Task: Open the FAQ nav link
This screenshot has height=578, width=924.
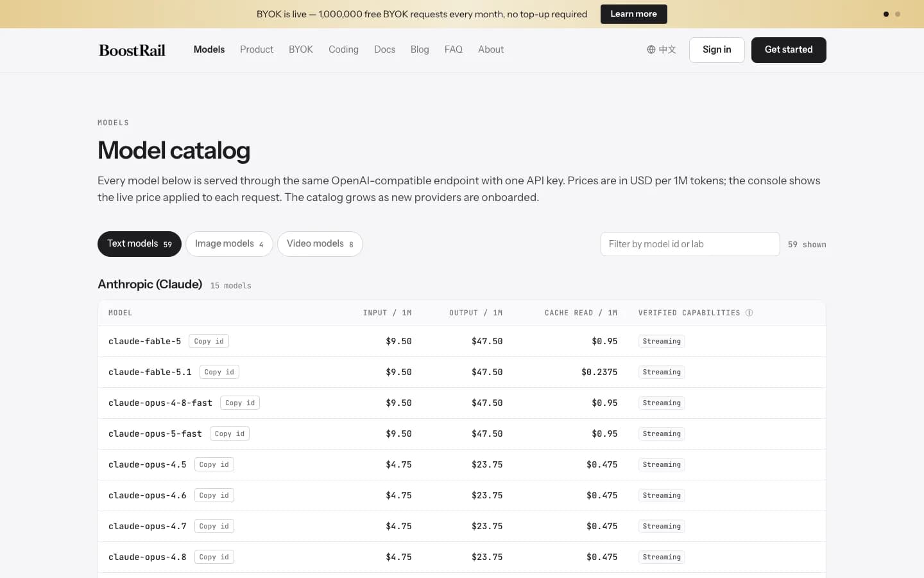Action: [x=454, y=49]
